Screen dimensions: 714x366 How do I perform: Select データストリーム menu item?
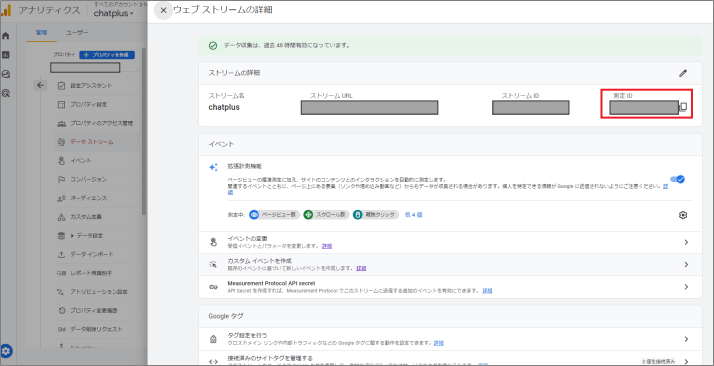click(96, 142)
